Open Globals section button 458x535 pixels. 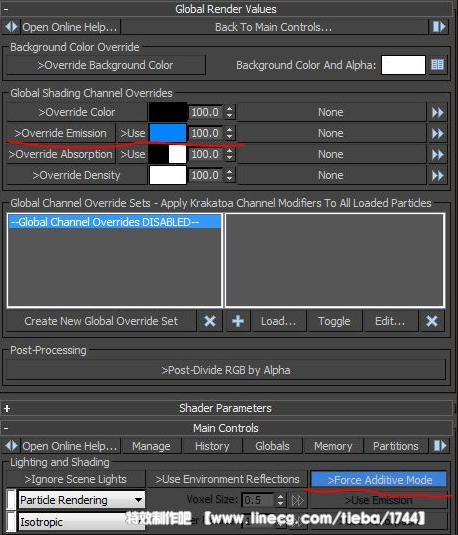pyautogui.click(x=272, y=446)
